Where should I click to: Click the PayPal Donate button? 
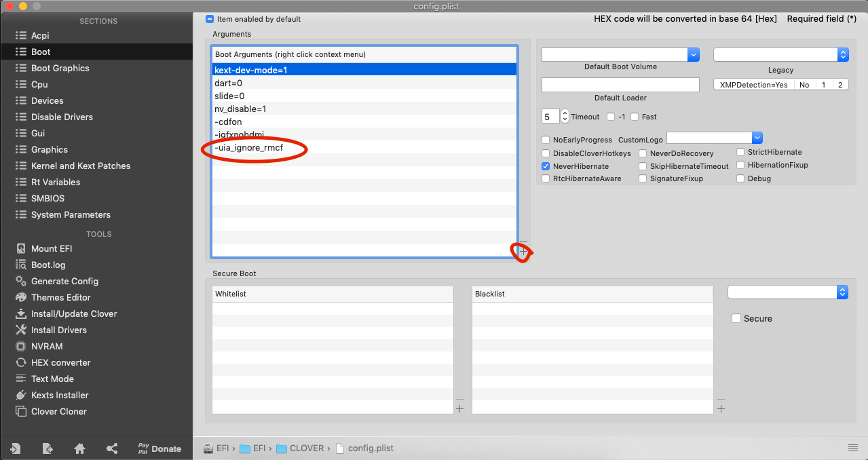(159, 448)
